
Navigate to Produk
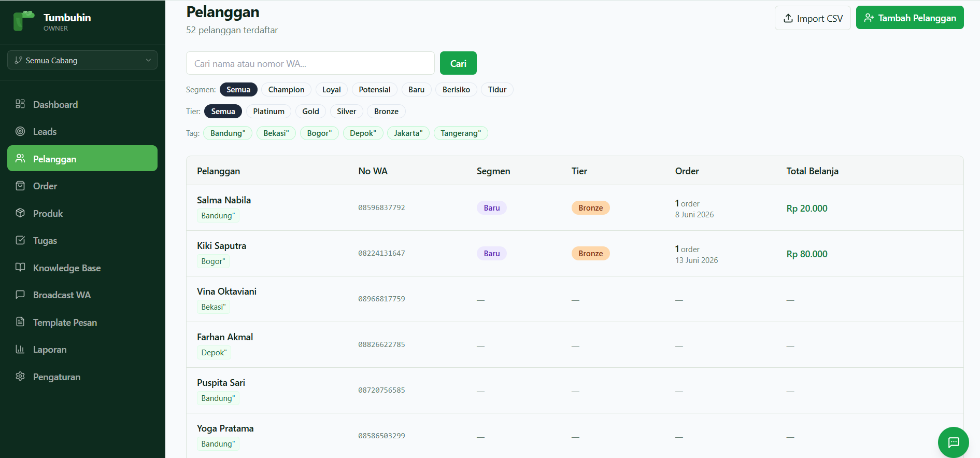(x=82, y=213)
